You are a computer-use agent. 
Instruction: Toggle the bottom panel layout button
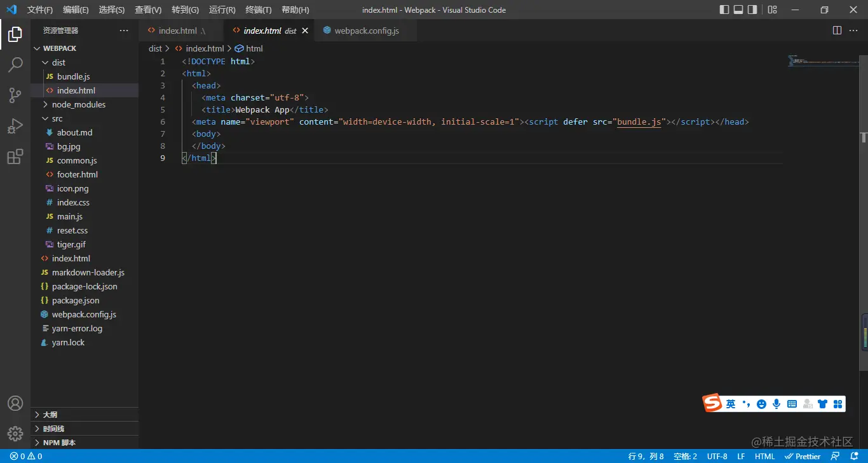[738, 10]
